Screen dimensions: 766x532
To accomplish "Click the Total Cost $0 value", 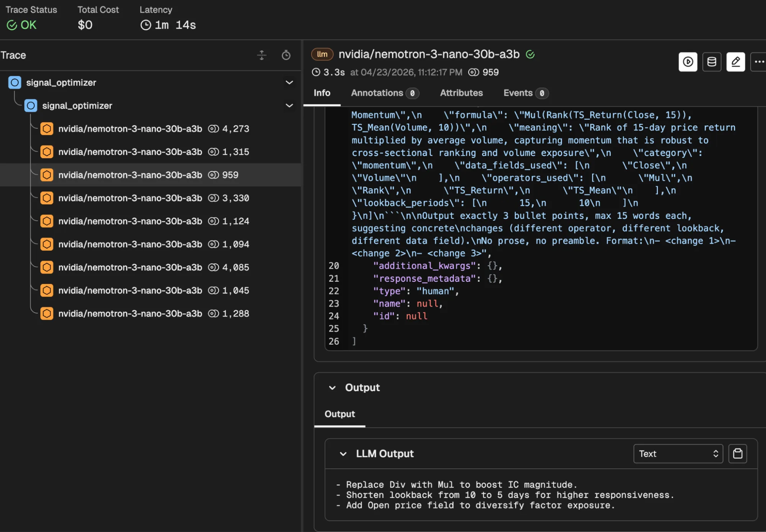I will point(85,25).
